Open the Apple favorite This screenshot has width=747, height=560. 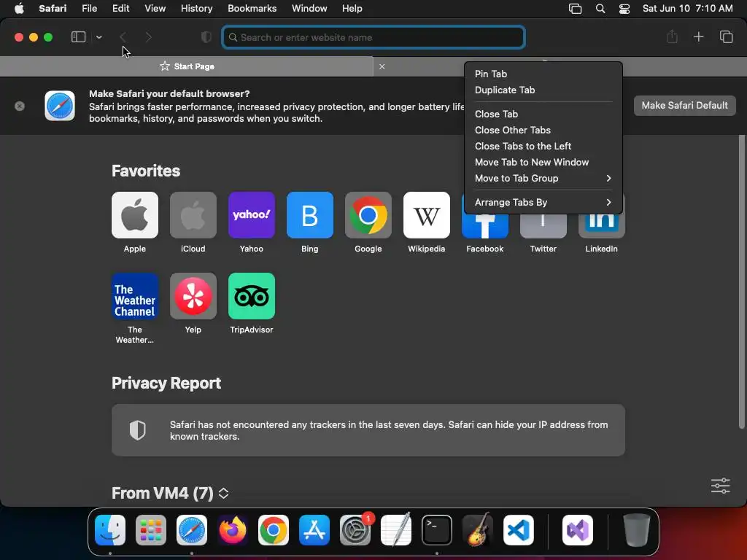click(135, 215)
